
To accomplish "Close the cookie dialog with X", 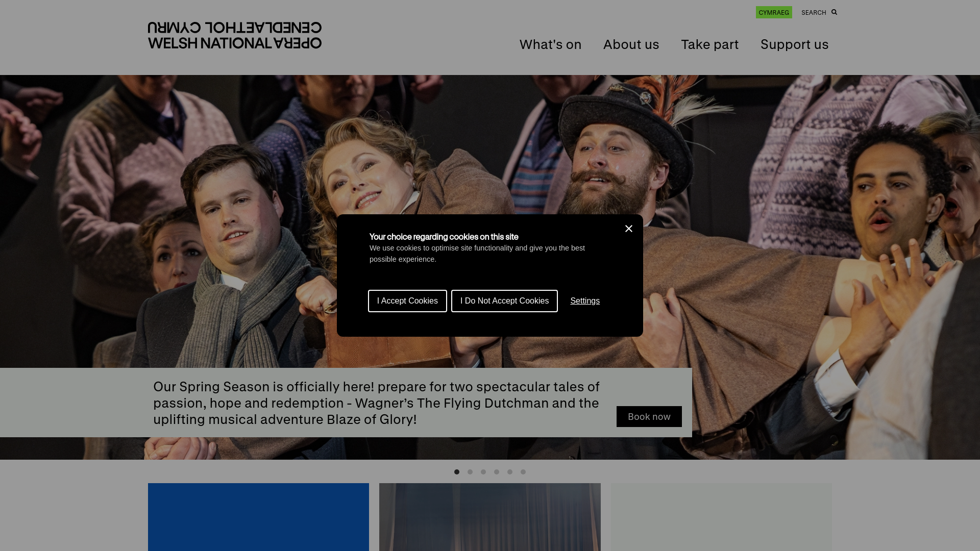I will pos(629,229).
